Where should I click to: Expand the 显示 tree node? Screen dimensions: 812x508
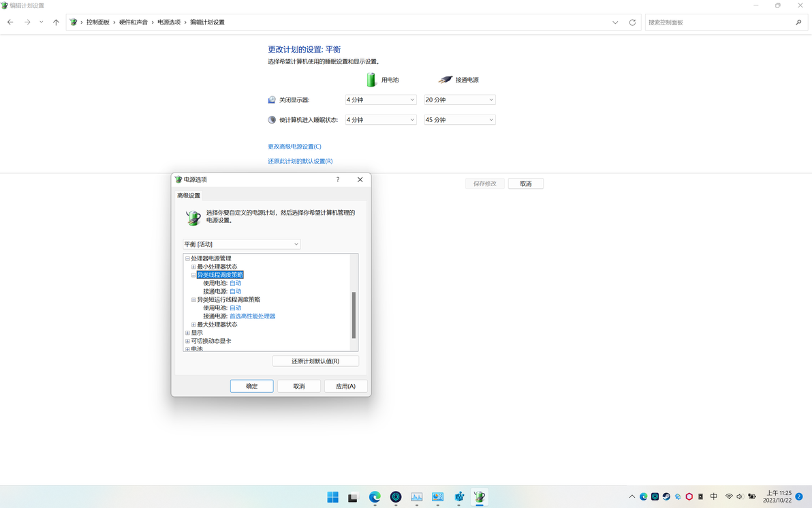[x=187, y=333]
